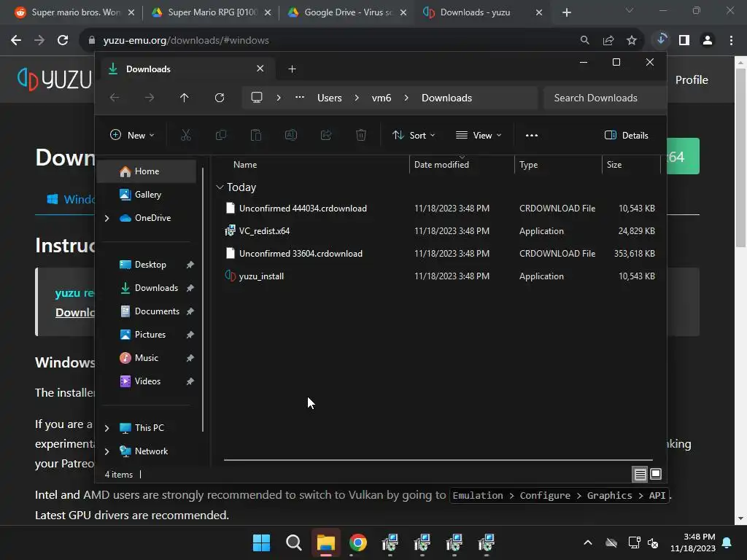Open the Sort dropdown
Image resolution: width=747 pixels, height=560 pixels.
[x=413, y=135]
